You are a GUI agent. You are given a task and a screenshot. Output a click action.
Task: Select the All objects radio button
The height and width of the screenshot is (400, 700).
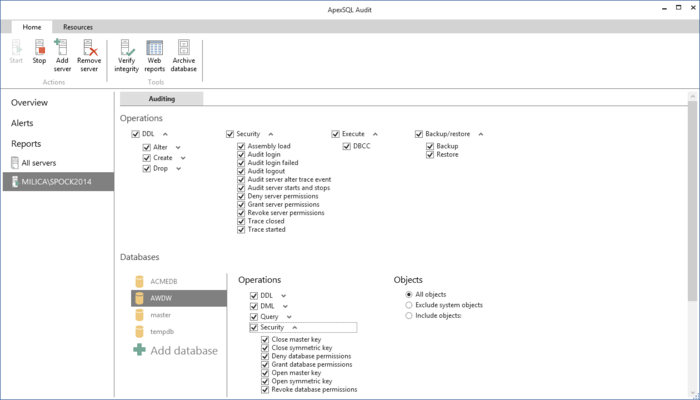click(408, 295)
